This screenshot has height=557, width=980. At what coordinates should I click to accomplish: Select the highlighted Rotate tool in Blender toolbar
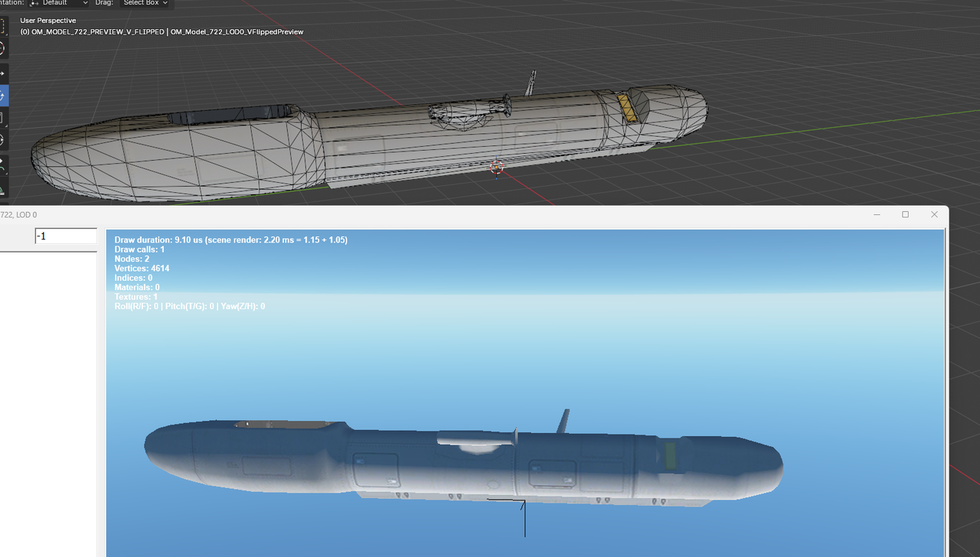click(2, 96)
